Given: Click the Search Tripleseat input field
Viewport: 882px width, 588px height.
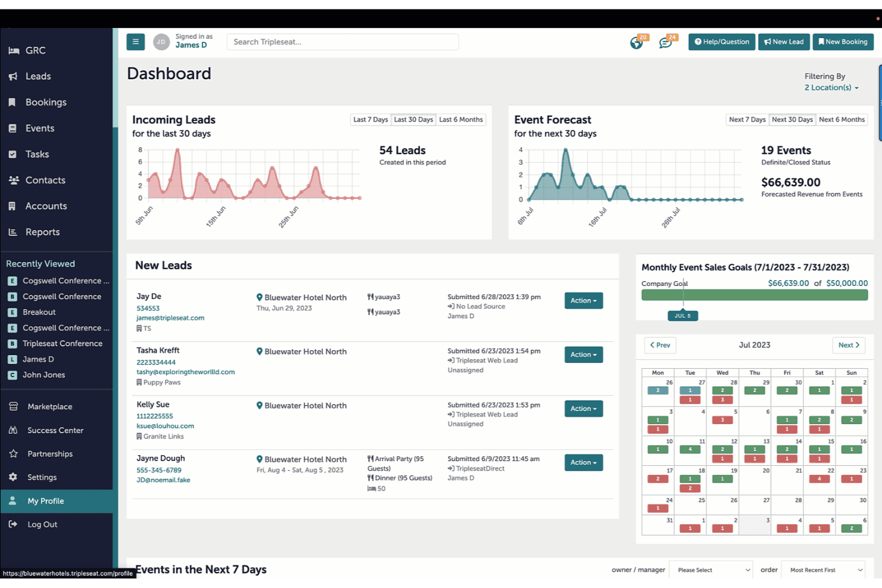Looking at the screenshot, I should 343,42.
